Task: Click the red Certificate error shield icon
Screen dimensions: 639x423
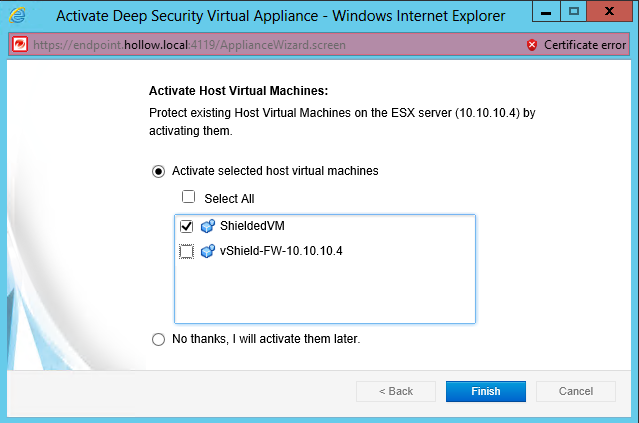Action: pos(531,45)
